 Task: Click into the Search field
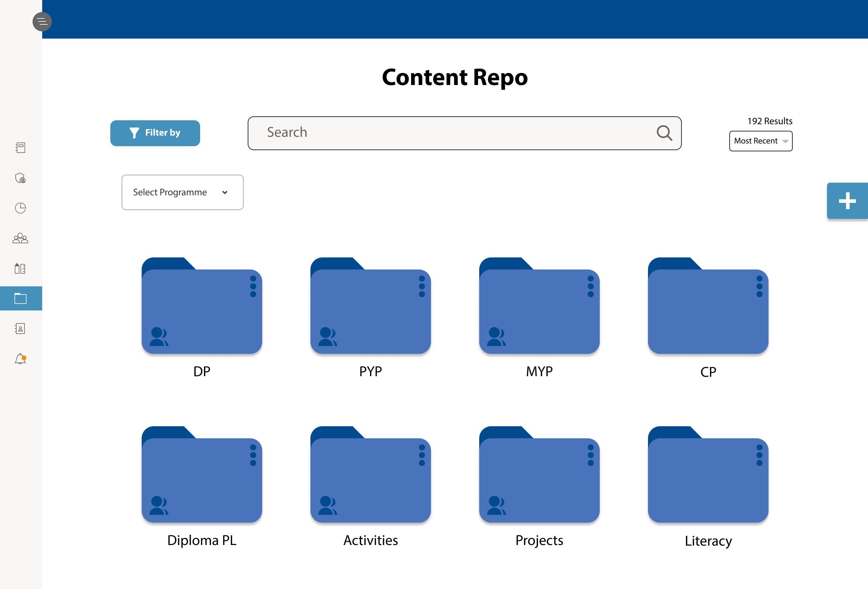point(448,133)
